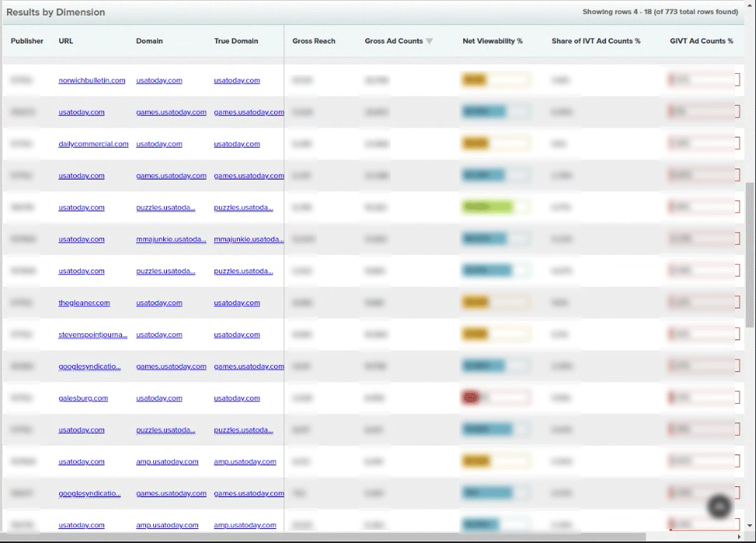
Task: Sort by the GIVT Ad Counts % header
Action: pyautogui.click(x=702, y=41)
